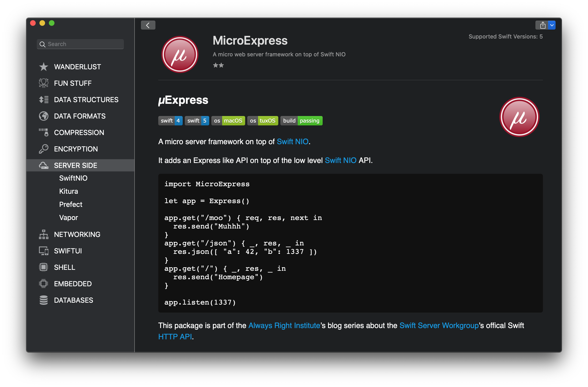The width and height of the screenshot is (588, 387).
Task: Click the Data Formats globe icon
Action: (43, 116)
